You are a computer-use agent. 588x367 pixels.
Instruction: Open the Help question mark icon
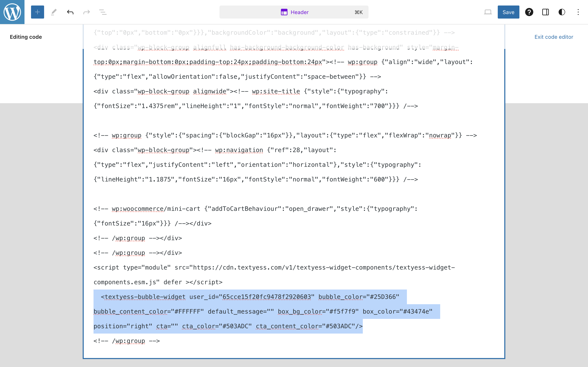pos(529,12)
